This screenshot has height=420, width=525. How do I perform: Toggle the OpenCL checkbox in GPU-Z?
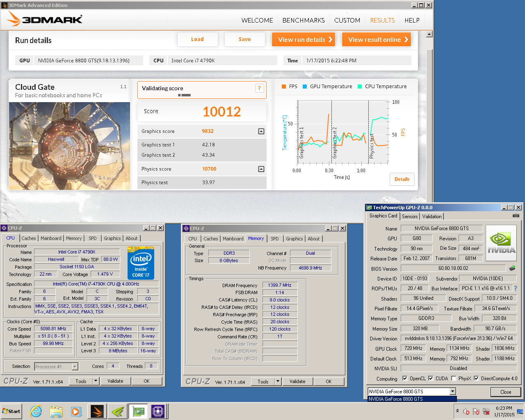[405, 378]
